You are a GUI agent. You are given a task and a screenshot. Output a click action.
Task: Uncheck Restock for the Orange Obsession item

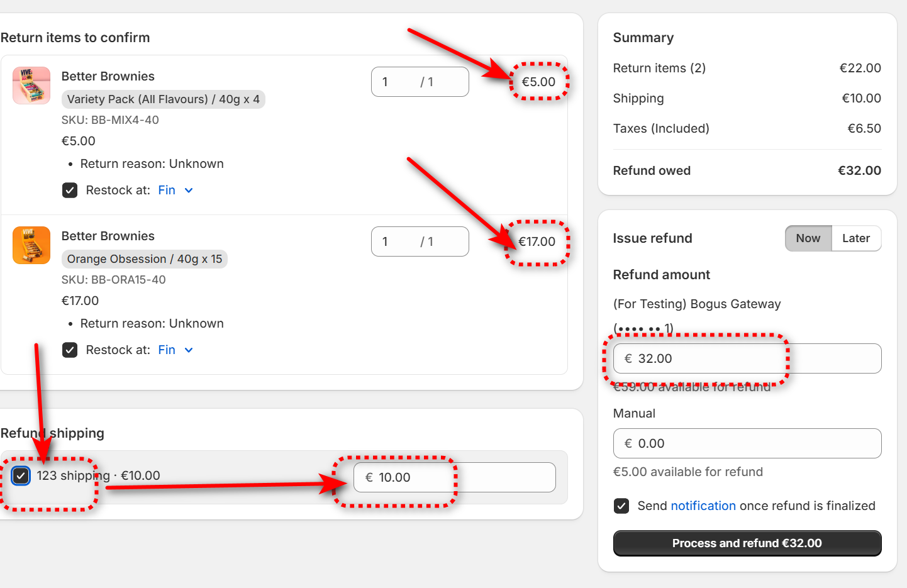[70, 350]
